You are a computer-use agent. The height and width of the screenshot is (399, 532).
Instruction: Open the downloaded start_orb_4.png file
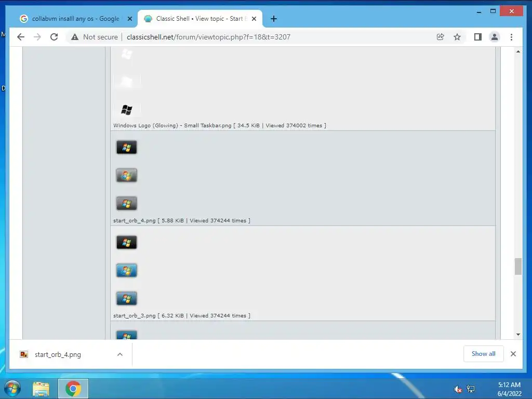tap(58, 354)
